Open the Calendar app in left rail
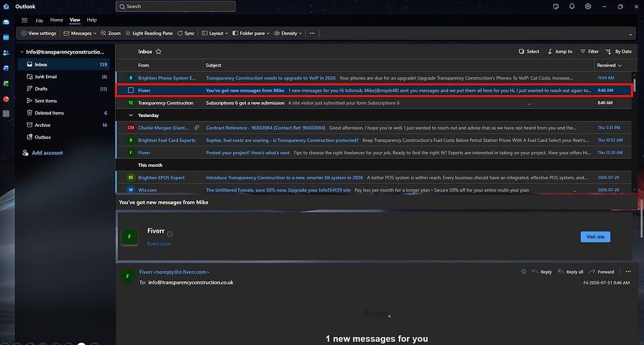 coord(6,37)
